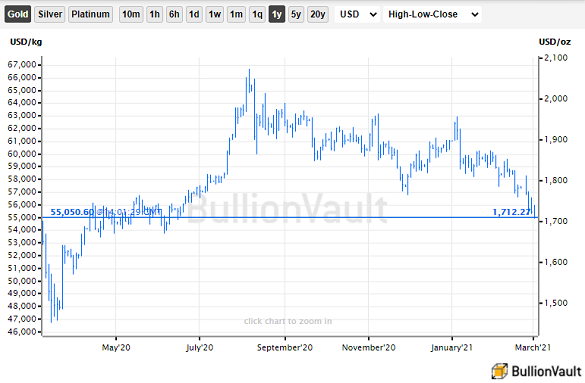Viewport: 585px width, 383px height.
Task: Set time range to 1w
Action: (x=215, y=15)
